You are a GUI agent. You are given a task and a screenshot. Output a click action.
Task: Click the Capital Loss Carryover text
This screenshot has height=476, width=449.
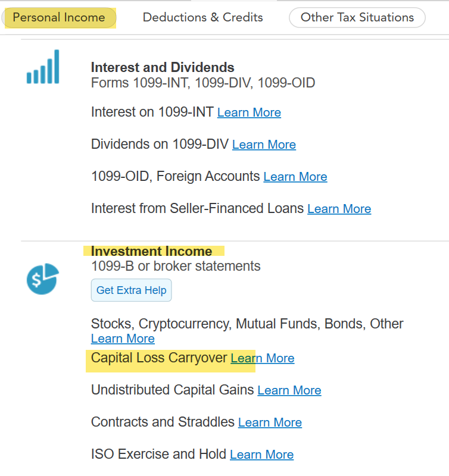159,358
